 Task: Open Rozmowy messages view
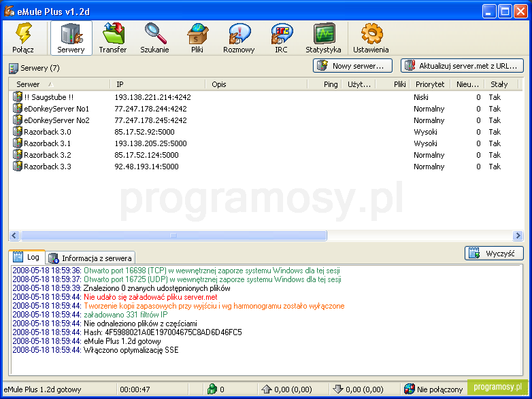(x=239, y=38)
